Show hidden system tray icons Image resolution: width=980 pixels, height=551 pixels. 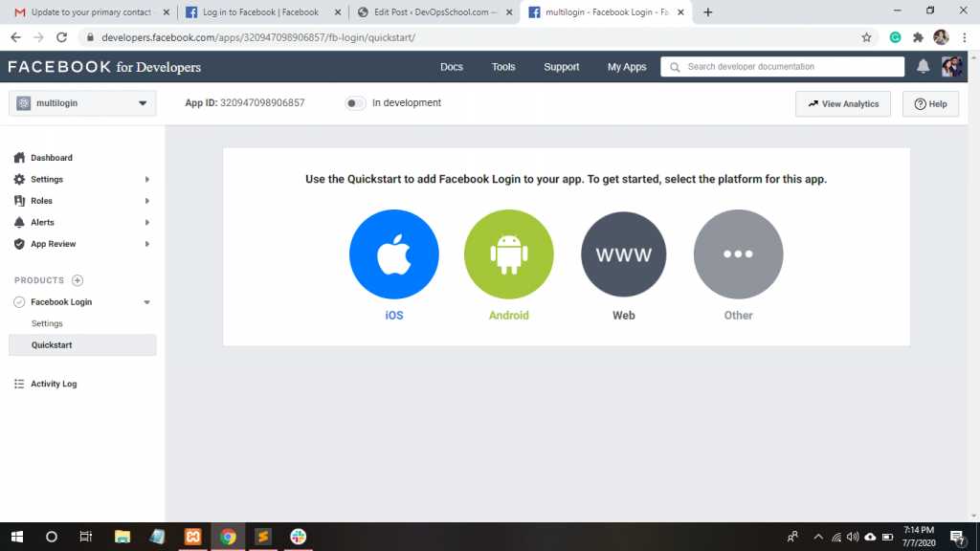818,537
